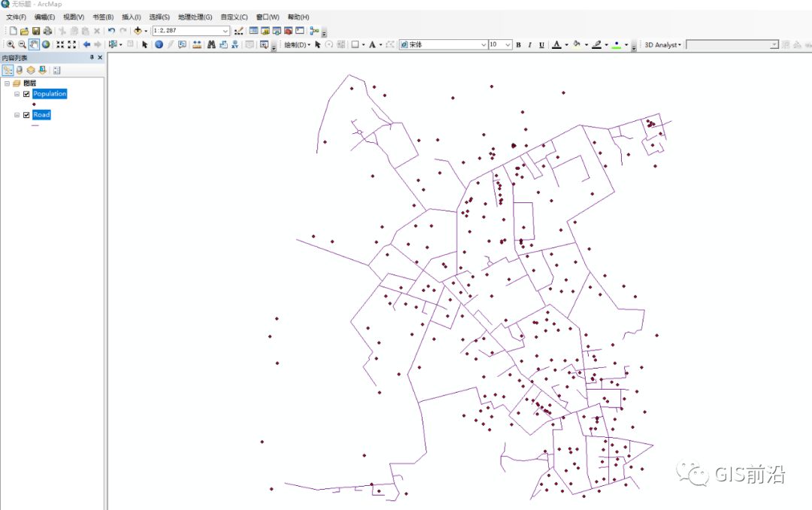The image size is (812, 510).
Task: Select Features tool in Tools toolbar
Action: click(x=112, y=44)
